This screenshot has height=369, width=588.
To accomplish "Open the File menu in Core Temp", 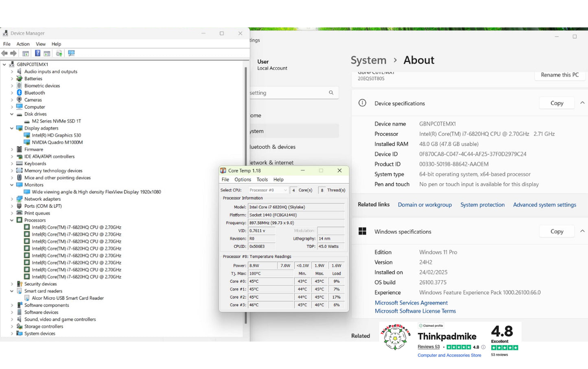I will 225,180.
